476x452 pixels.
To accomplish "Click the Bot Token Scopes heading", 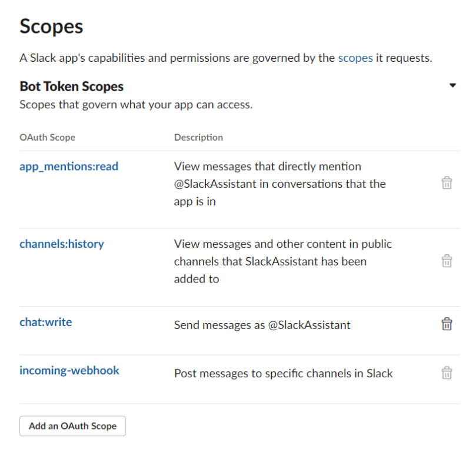I will [71, 86].
